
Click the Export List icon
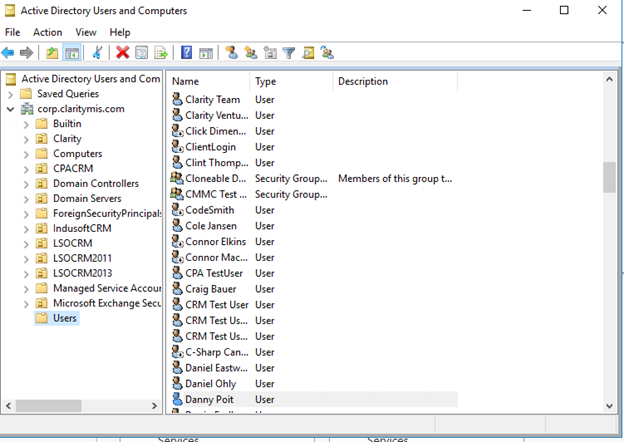(161, 53)
